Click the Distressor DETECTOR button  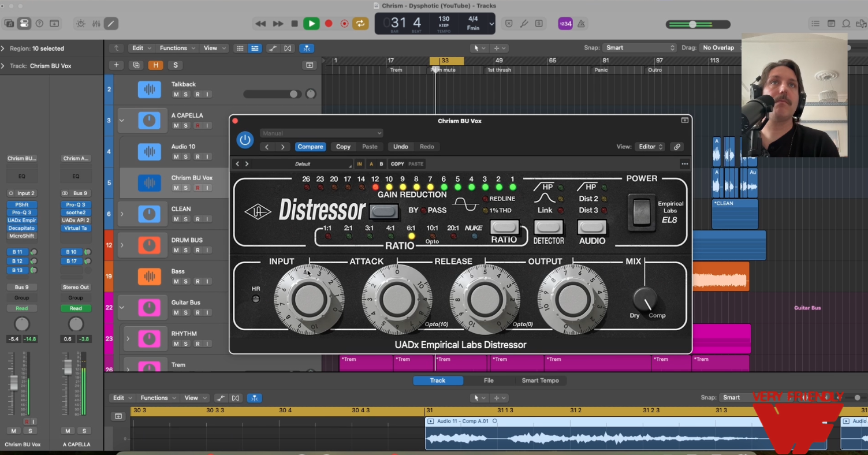[x=549, y=226]
